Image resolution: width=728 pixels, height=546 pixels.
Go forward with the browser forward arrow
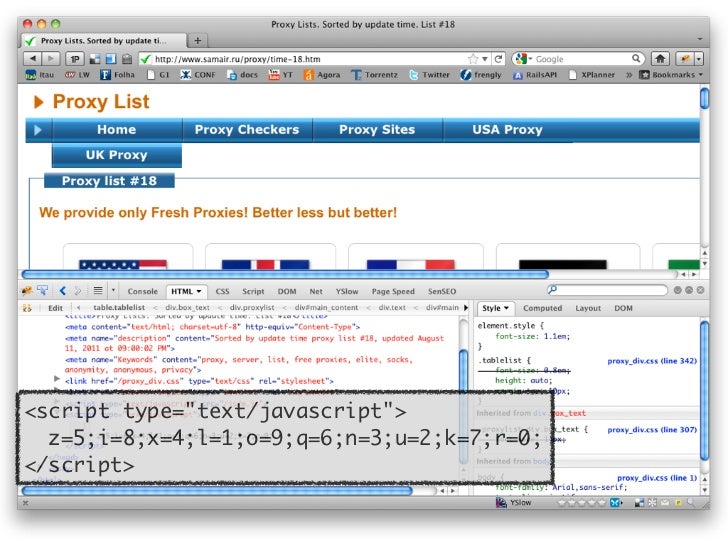point(50,58)
